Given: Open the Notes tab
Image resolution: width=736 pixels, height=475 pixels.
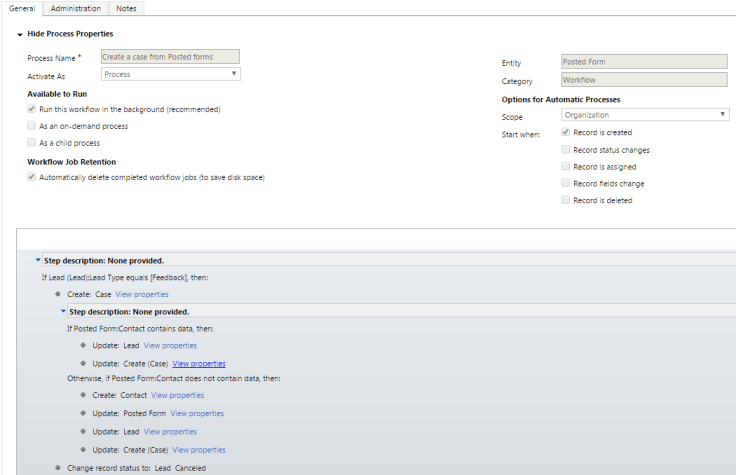Looking at the screenshot, I should pos(126,8).
